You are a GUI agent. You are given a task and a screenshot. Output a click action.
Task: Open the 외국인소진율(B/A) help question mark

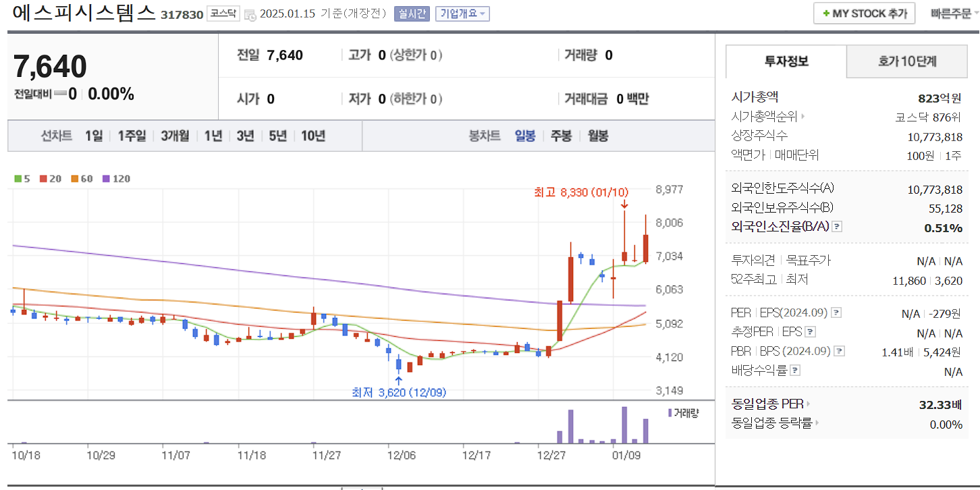837,226
